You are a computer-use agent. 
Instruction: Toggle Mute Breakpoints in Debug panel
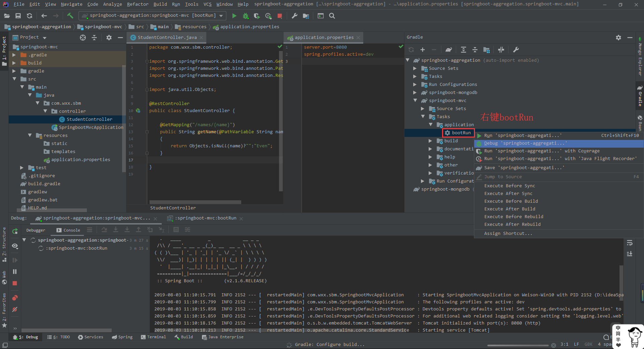point(15,309)
